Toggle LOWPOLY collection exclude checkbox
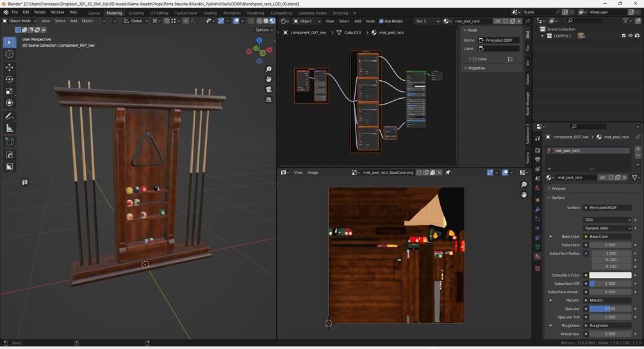 pos(623,36)
